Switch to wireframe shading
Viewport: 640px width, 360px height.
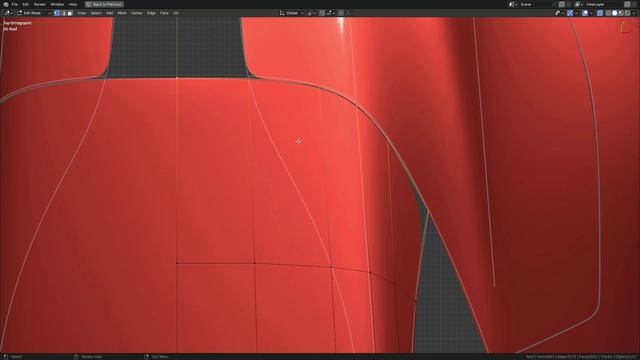[x=608, y=13]
